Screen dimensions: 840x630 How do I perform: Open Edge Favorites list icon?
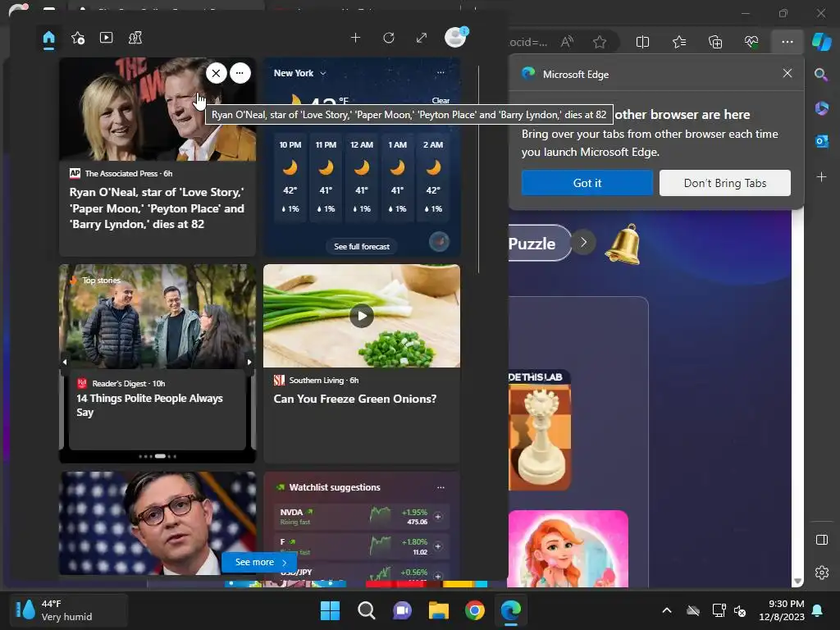678,42
